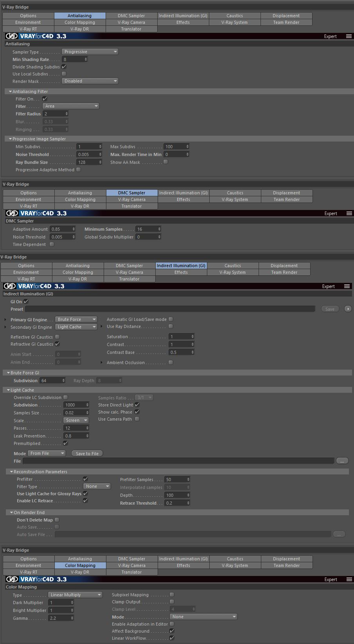This screenshot has height=644, width=354.
Task: Enable Progressive Adaptive Method checkbox
Action: click(x=79, y=170)
